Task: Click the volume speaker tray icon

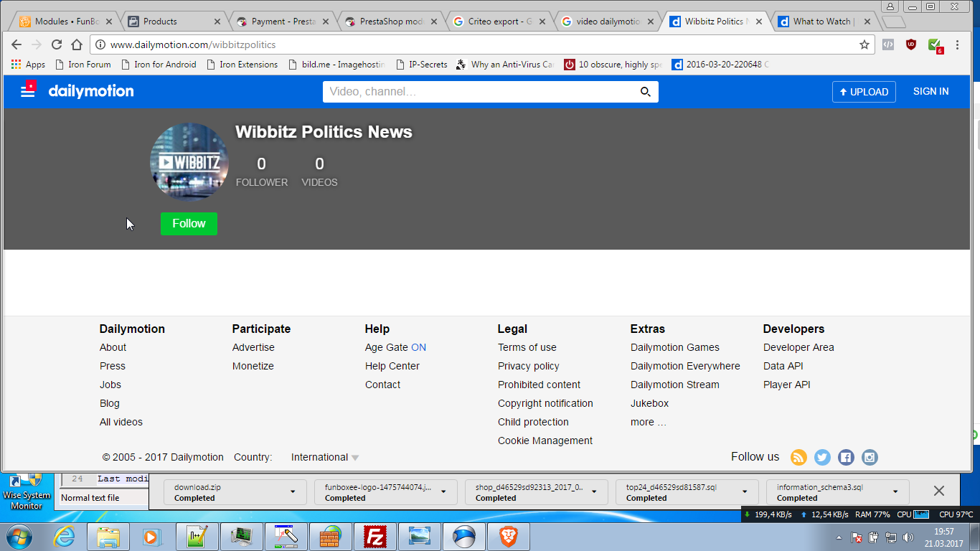Action: (908, 537)
